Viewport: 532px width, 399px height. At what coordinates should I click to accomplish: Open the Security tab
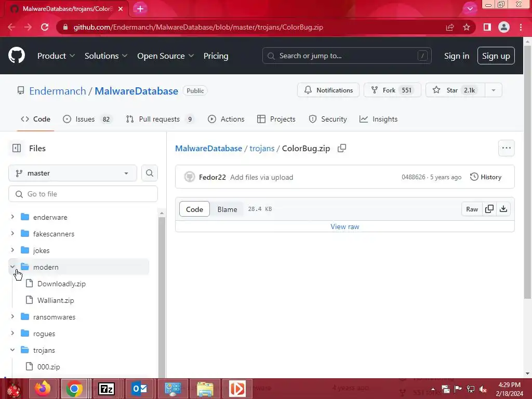328,119
